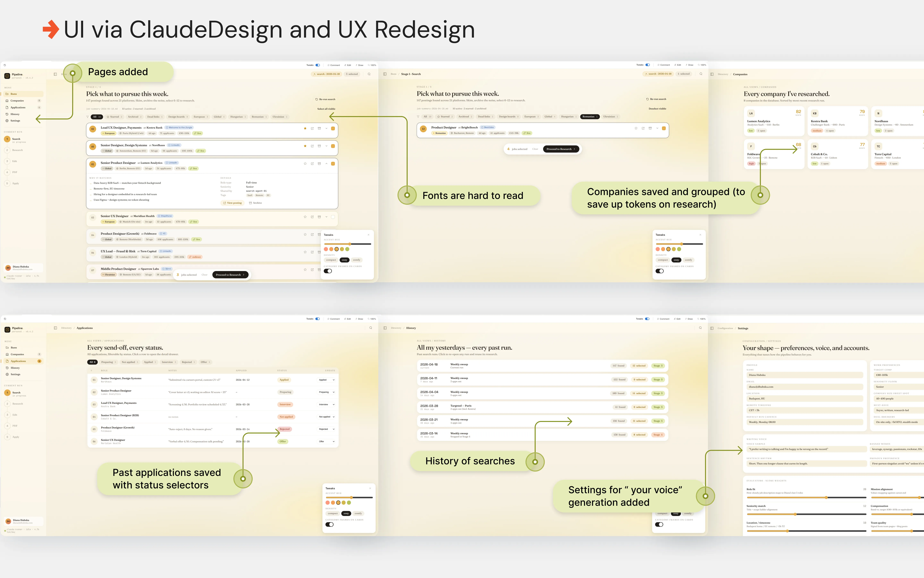The height and width of the screenshot is (578, 924).
Task: Click filter funnel icon beside the active All 10 chip
Action: 87,117
